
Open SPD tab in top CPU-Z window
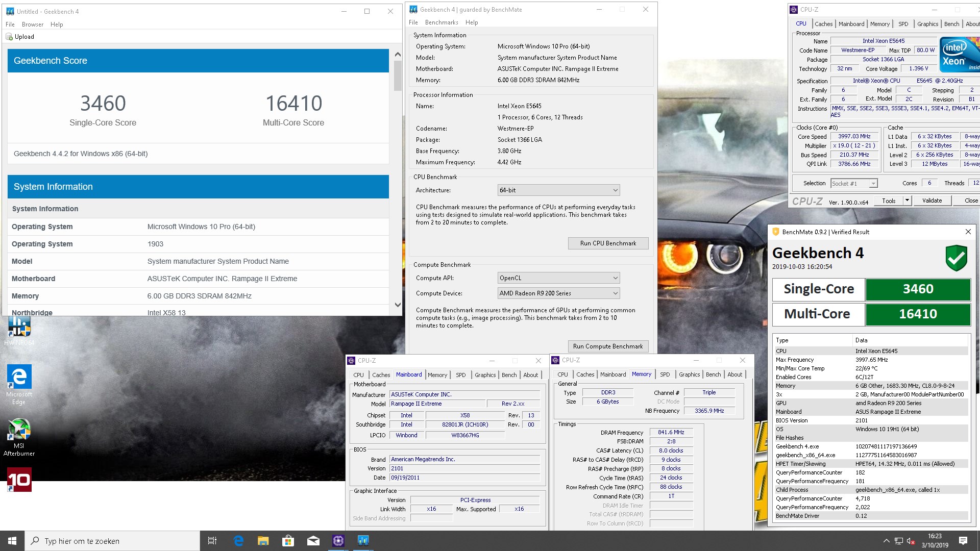[x=903, y=24]
